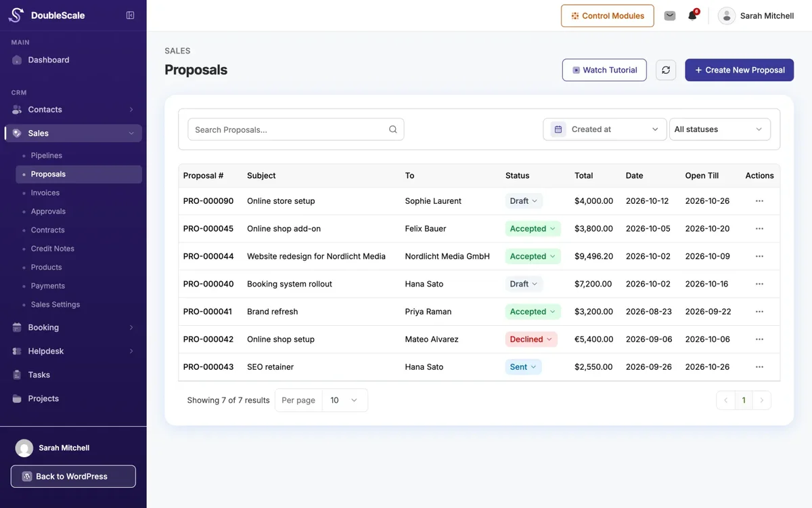The height and width of the screenshot is (508, 812).
Task: Open the All statuses filter dropdown
Action: 720,129
